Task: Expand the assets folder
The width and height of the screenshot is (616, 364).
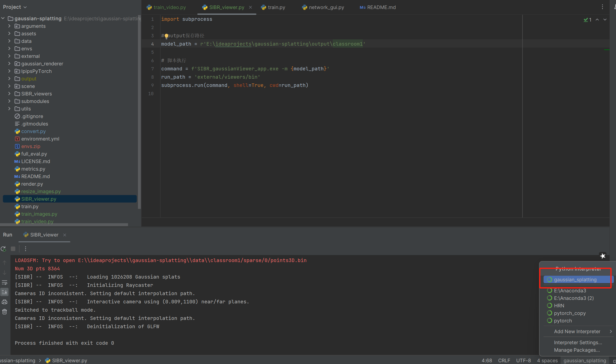Action: coord(9,34)
